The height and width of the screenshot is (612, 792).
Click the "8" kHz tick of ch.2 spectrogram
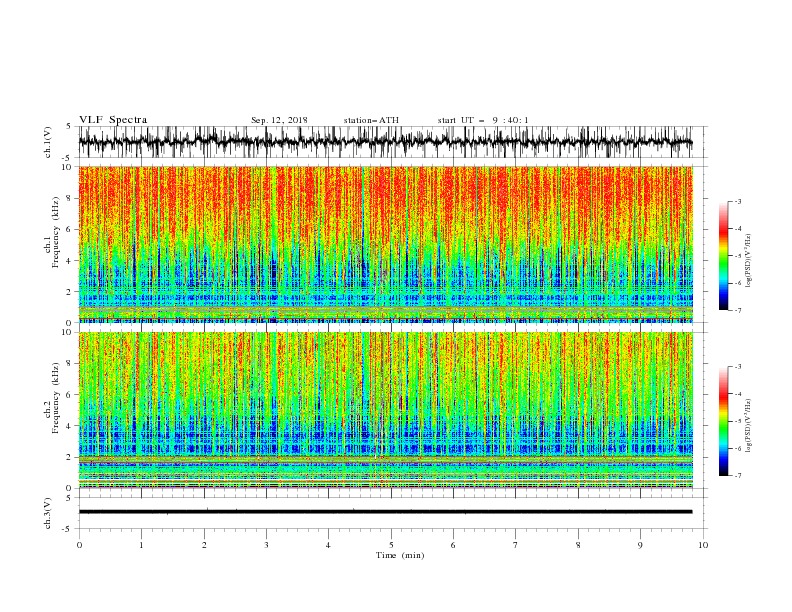[x=70, y=364]
